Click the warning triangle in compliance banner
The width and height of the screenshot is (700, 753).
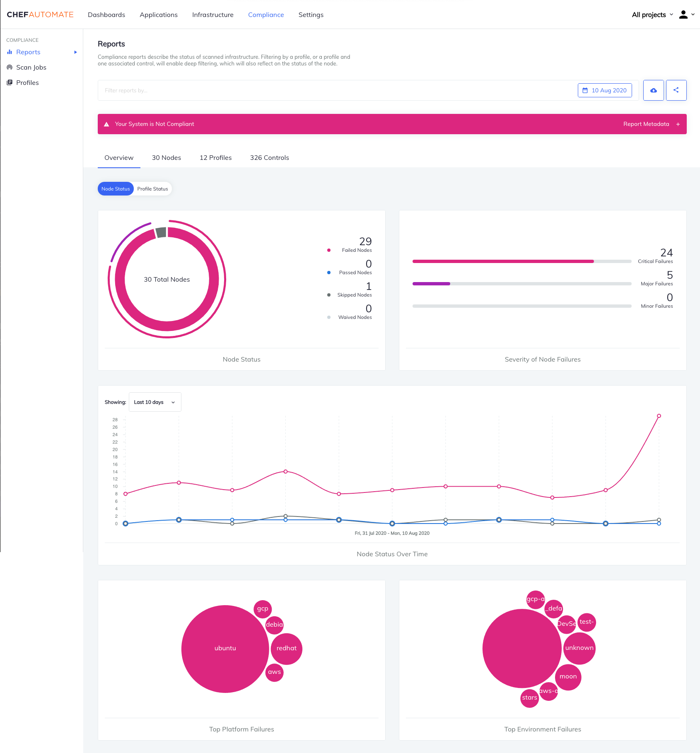click(106, 124)
